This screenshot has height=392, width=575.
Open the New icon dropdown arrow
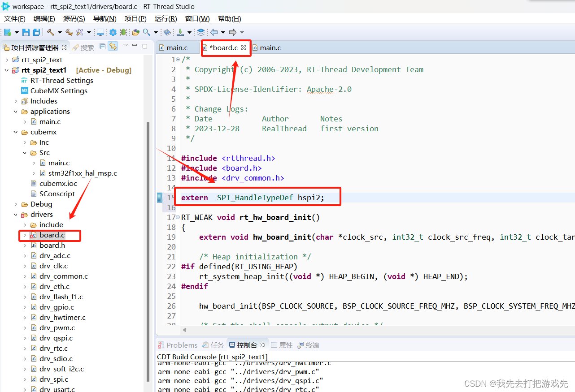pyautogui.click(x=17, y=32)
